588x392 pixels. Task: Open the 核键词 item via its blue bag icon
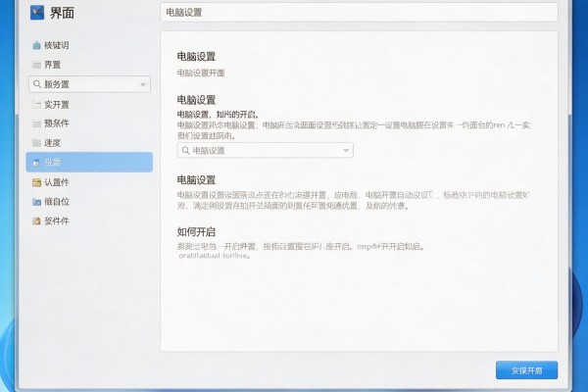click(36, 45)
